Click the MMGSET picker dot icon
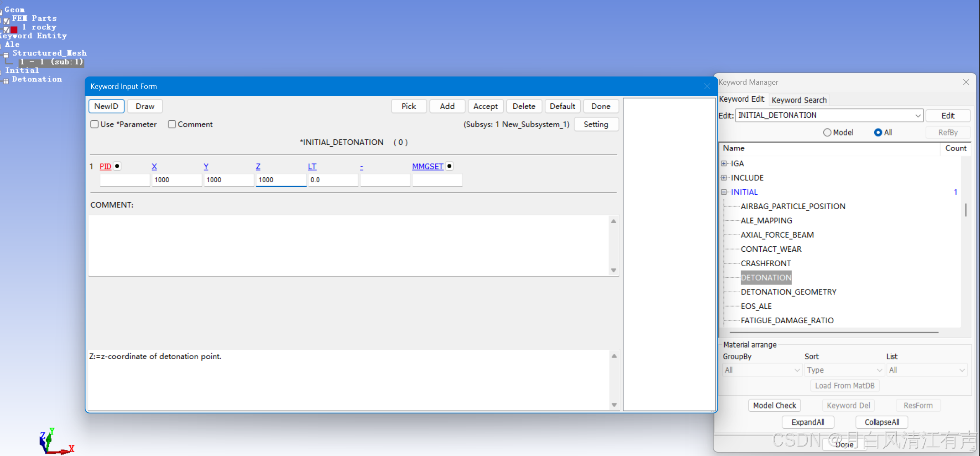The height and width of the screenshot is (456, 980). (449, 166)
